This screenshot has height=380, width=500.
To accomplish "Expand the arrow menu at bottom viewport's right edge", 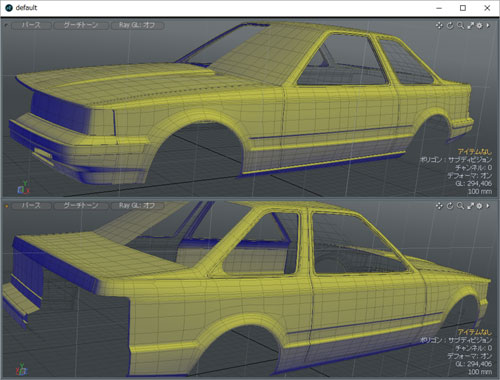I will pos(488,206).
